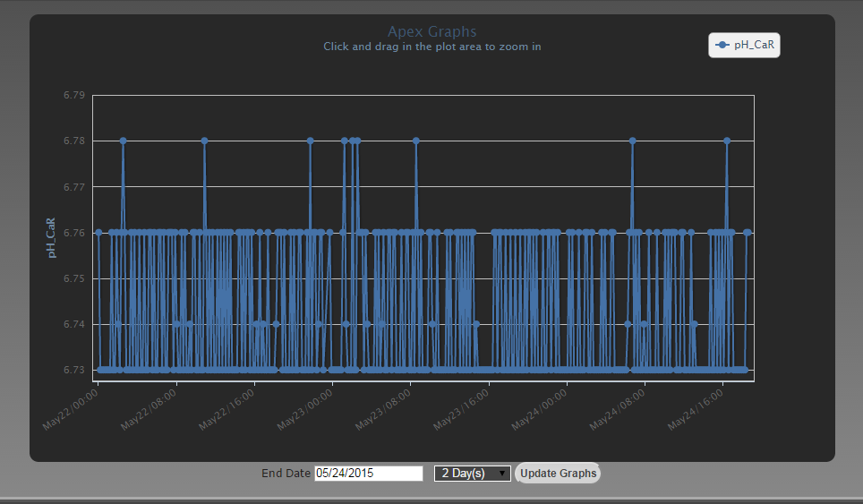Screen dimensions: 863x504
Task: Click the May22/08:00 x-axis label
Action: (149, 409)
